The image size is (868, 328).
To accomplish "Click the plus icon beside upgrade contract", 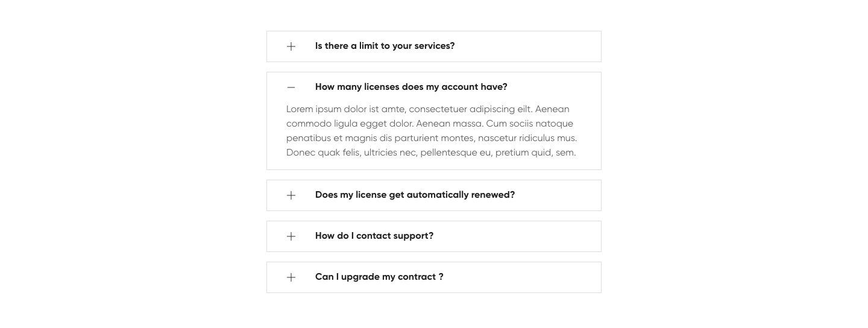I will pos(291,277).
